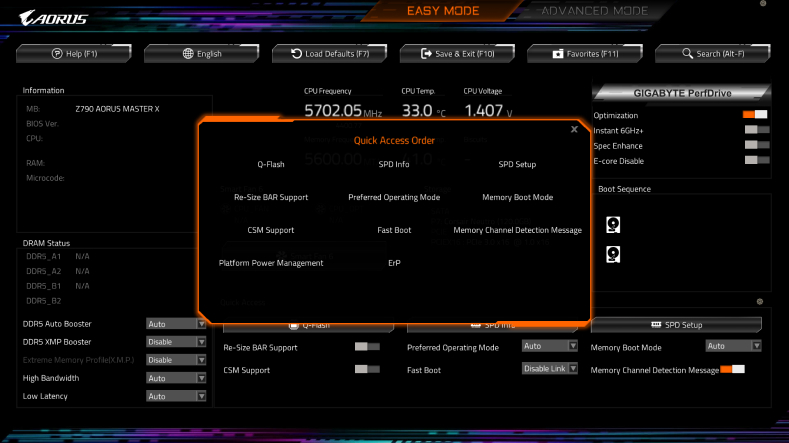
Task: Turn on E-core Disable switch
Action: [757, 160]
